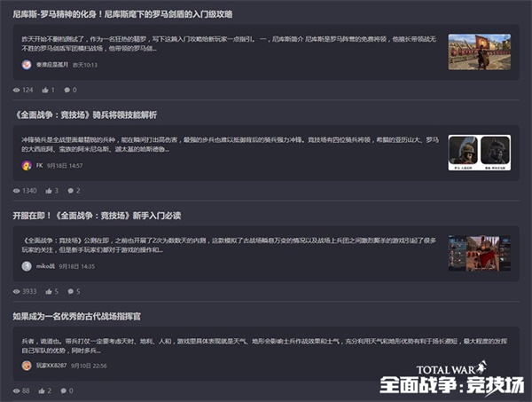Click author name 玩家KK8287
This screenshot has width=532, height=402.
coord(51,366)
